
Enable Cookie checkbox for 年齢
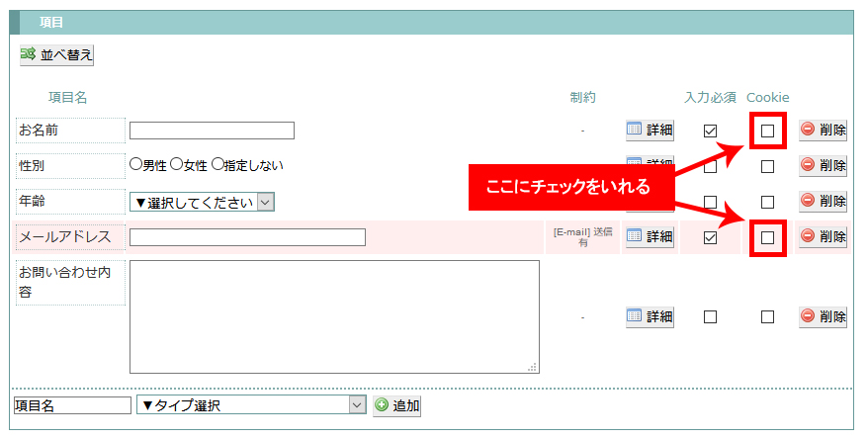point(767,202)
